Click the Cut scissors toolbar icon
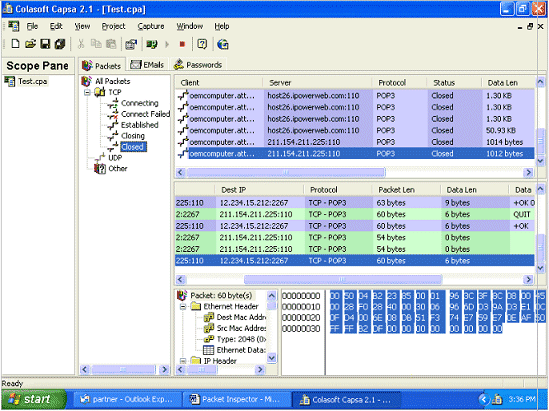Screen dimensions: 549x411 pos(81,44)
